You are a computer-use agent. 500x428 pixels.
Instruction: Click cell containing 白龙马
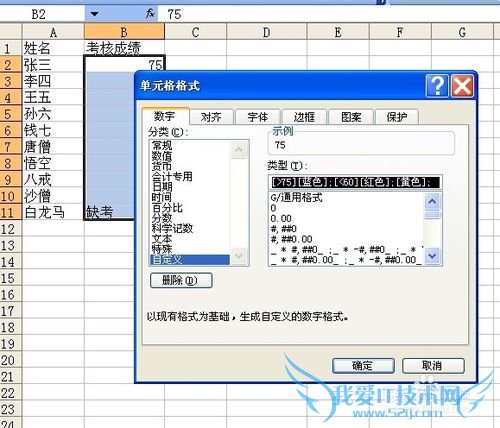click(53, 212)
